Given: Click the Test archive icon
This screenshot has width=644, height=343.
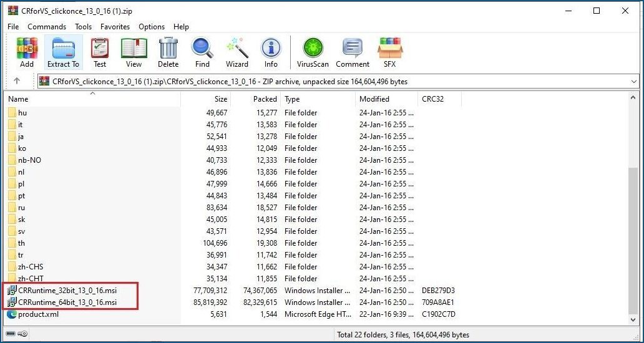Looking at the screenshot, I should pyautogui.click(x=100, y=48).
